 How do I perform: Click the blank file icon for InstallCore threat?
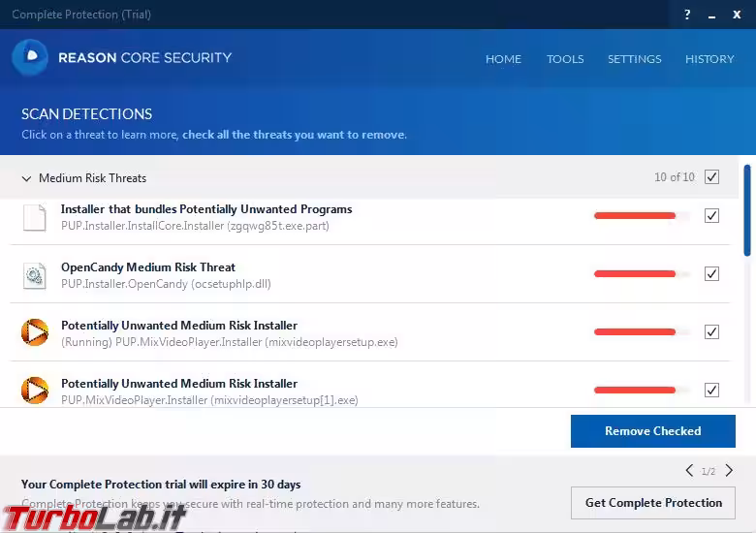pos(34,217)
